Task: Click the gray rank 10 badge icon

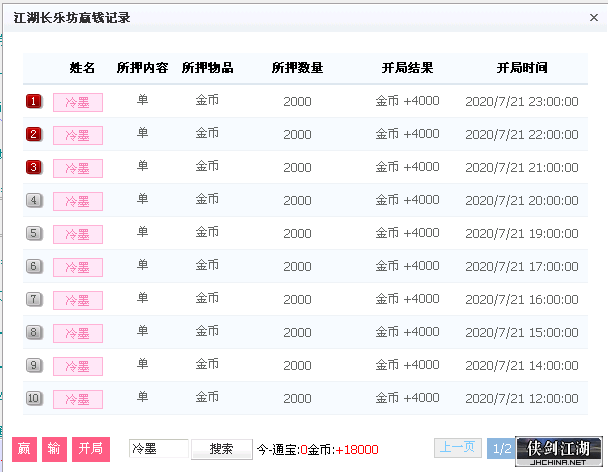Action: [34, 398]
